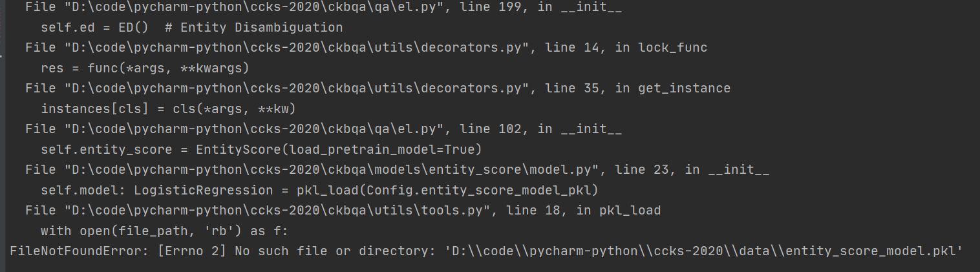Open decorators.py link for line 35 get_instance
The height and width of the screenshot is (272, 980).
(299, 89)
